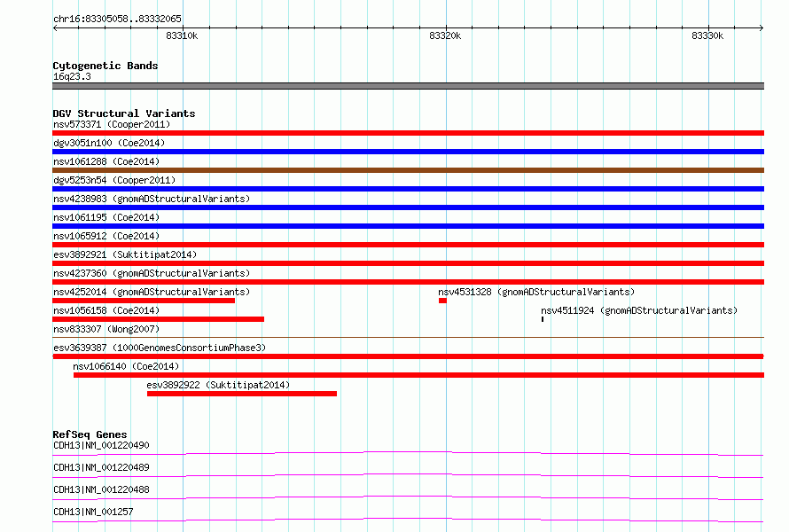Screen dimensions: 789x532
Task: Click the 16q23.3 band label
Action: tap(72, 76)
